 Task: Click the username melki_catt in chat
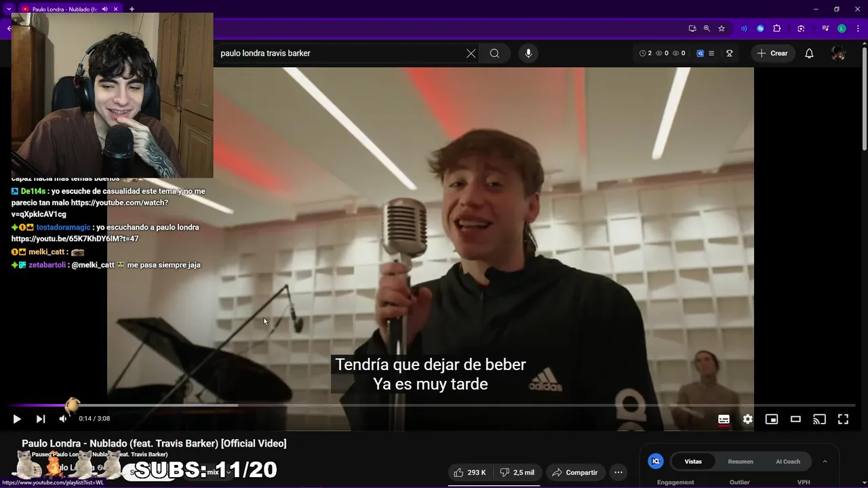(x=47, y=251)
